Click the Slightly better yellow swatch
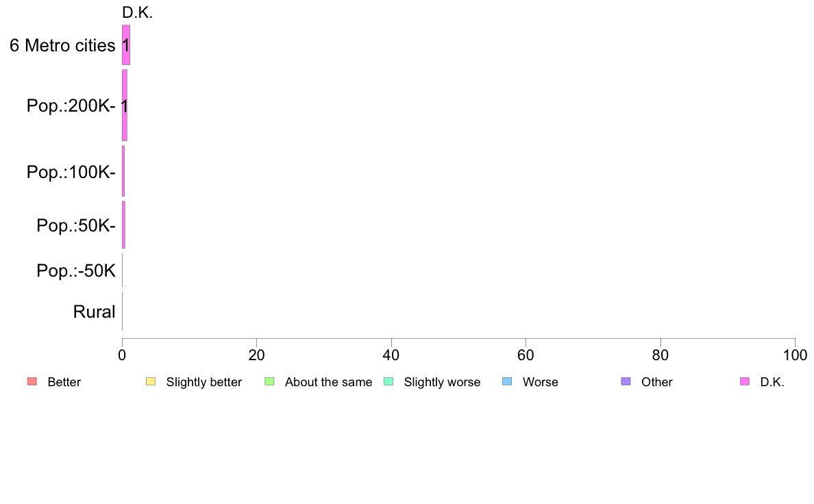This screenshot has height=504, width=814. [151, 381]
